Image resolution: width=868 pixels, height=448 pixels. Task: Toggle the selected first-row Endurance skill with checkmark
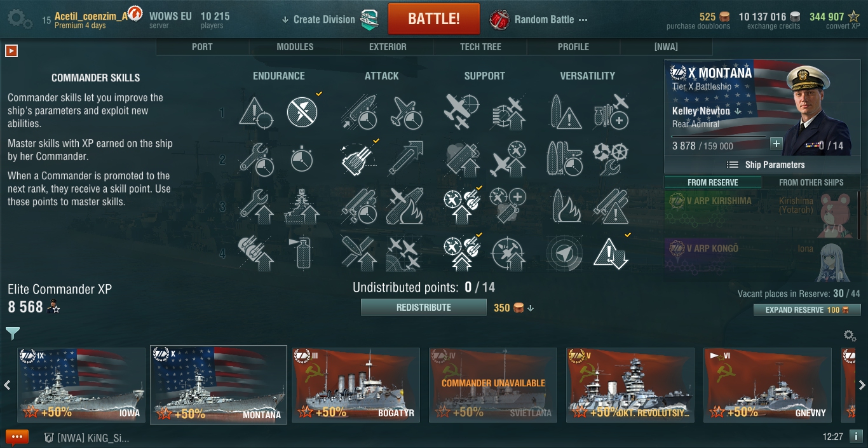[302, 112]
